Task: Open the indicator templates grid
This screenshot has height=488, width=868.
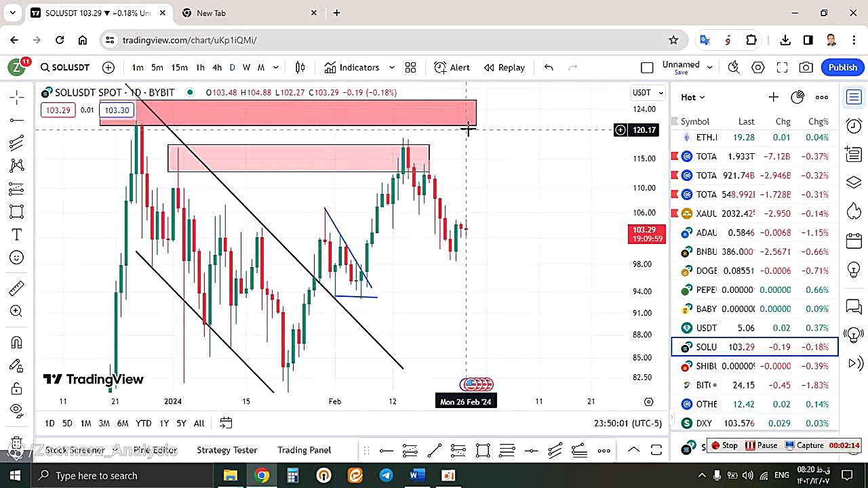Action: click(410, 67)
